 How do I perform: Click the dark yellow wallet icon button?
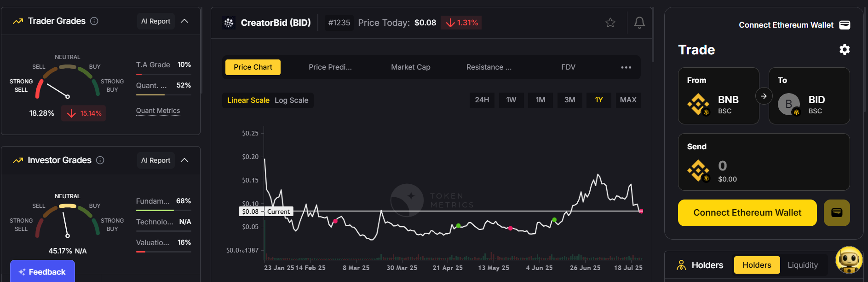pos(837,213)
